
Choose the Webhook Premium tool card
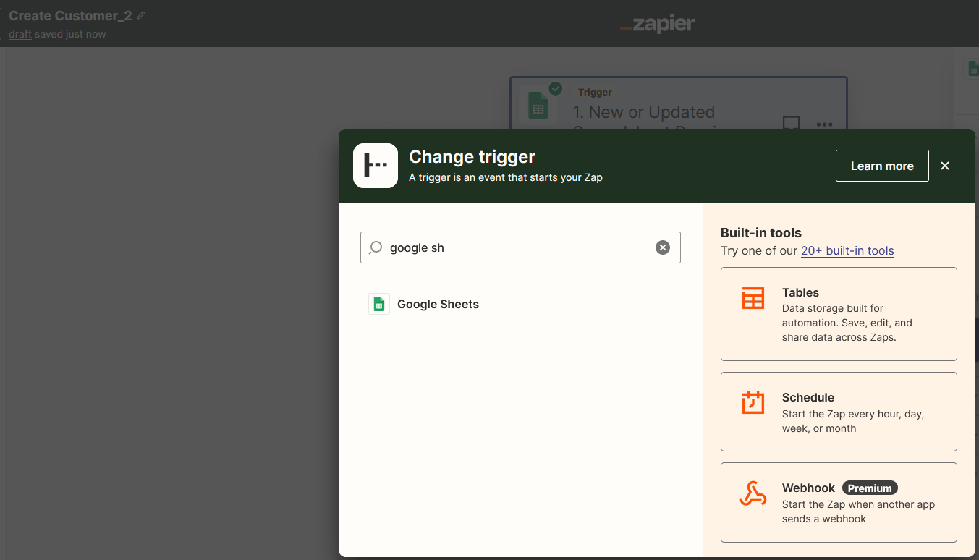838,502
